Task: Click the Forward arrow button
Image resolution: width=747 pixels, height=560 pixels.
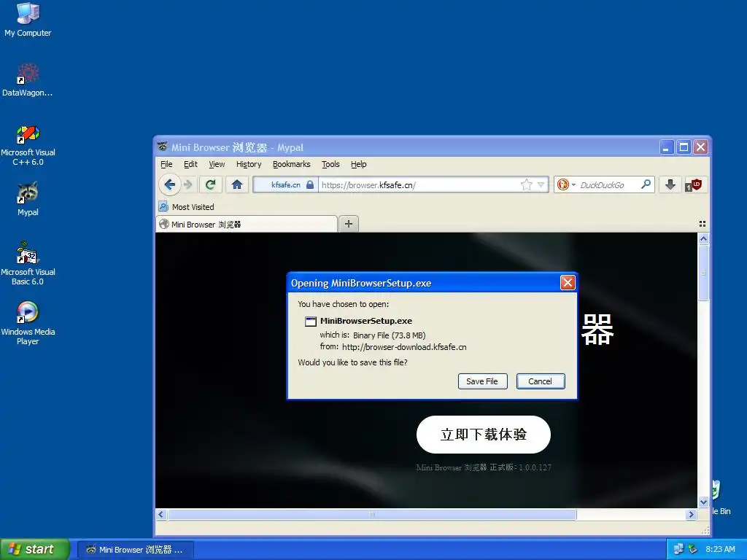Action: tap(188, 184)
